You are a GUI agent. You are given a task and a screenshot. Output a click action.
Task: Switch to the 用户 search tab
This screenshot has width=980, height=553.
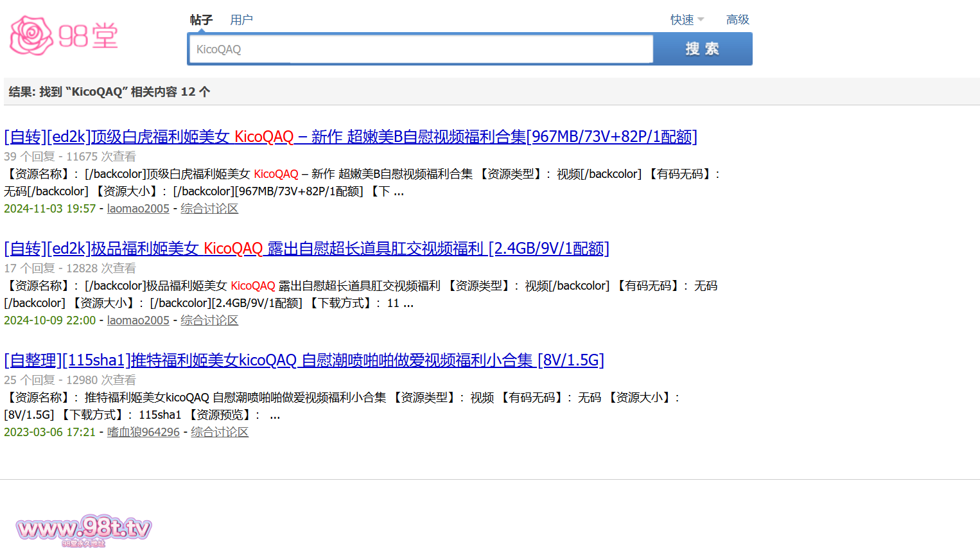[x=241, y=20]
